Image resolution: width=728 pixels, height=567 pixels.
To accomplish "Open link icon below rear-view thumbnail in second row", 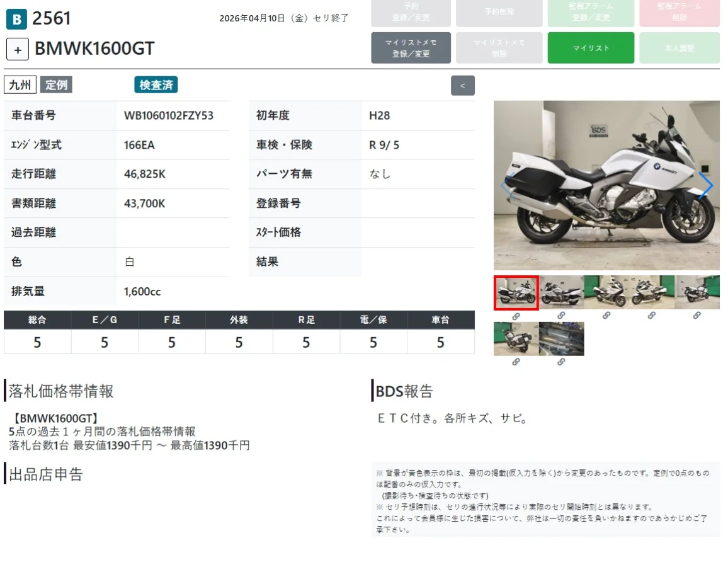I will (516, 362).
